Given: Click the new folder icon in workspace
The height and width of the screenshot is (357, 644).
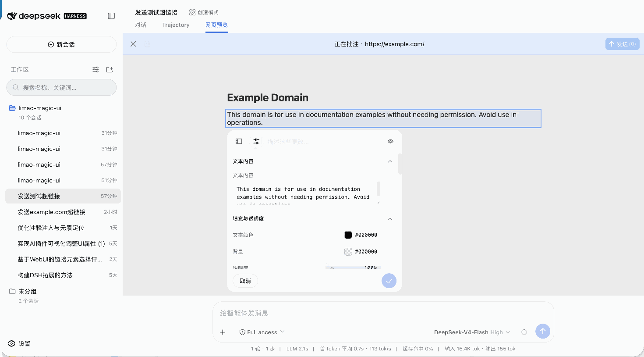Looking at the screenshot, I should 110,69.
